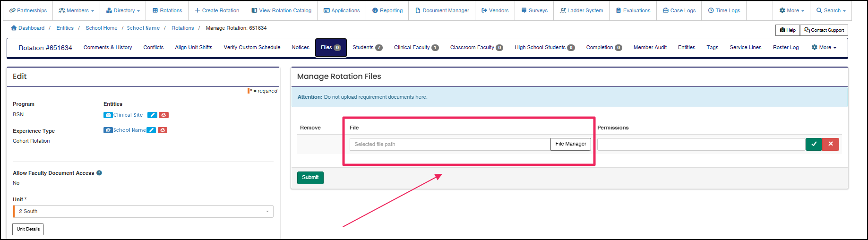
Task: Open the Tags tab
Action: (713, 47)
